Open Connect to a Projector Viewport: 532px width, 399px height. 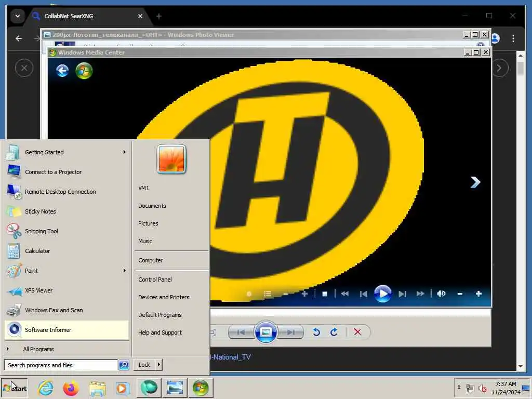(x=66, y=172)
